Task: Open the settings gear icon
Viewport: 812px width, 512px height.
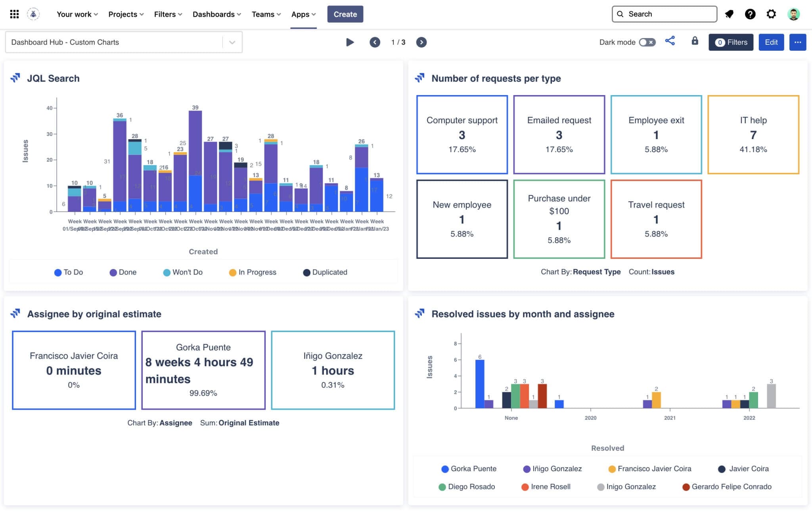Action: tap(771, 14)
